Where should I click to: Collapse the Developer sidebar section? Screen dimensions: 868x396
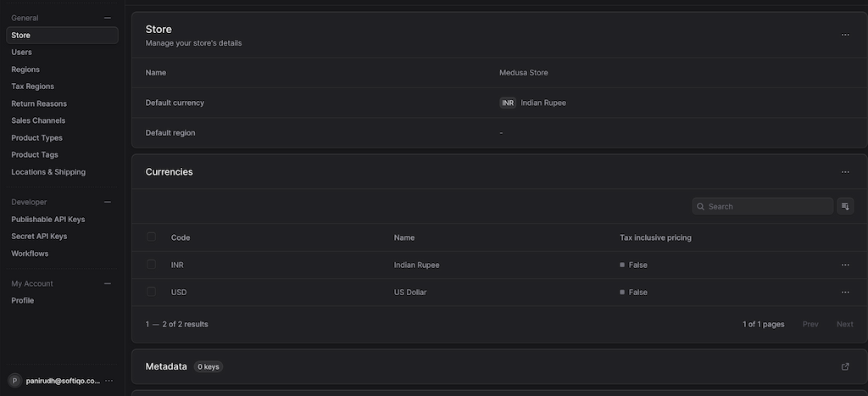click(x=107, y=202)
